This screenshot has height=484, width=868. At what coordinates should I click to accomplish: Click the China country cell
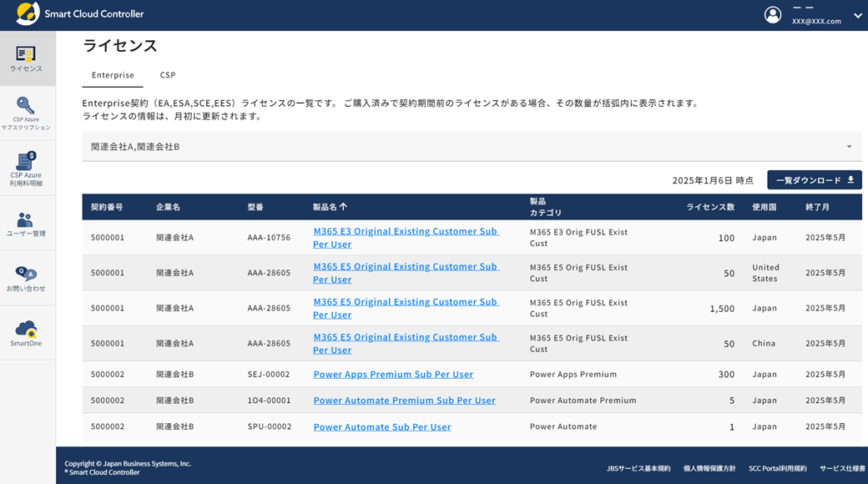tap(764, 343)
